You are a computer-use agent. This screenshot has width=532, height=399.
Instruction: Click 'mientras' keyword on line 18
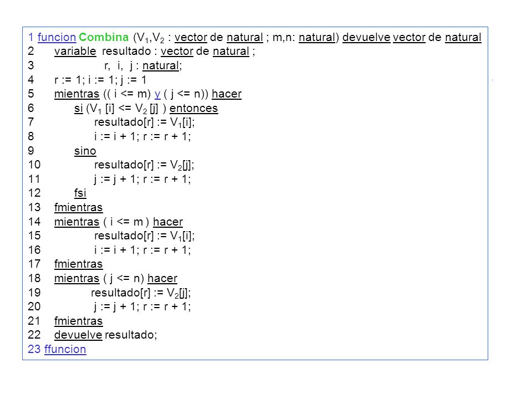coord(76,279)
